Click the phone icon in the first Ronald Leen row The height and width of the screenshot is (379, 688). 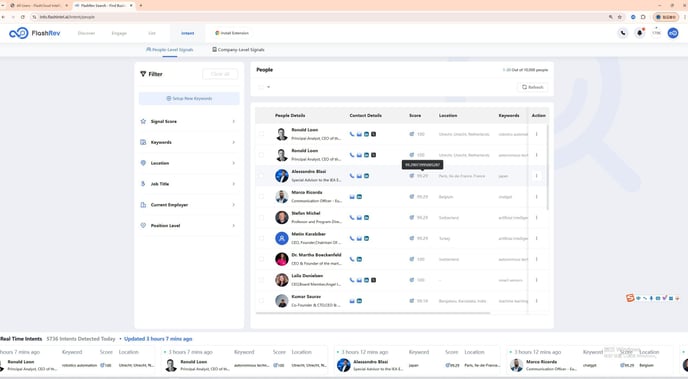[x=352, y=134]
